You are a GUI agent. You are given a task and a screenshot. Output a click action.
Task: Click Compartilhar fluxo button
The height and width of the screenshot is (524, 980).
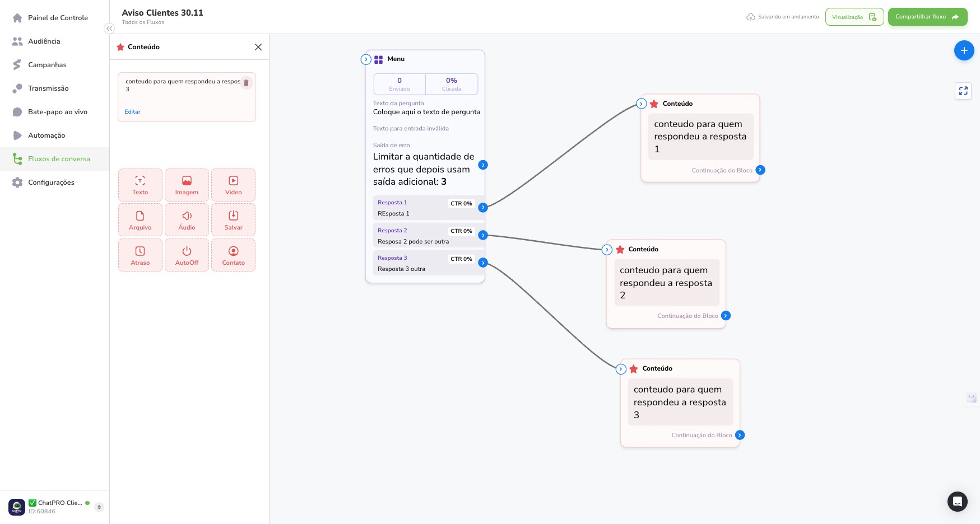tap(927, 17)
